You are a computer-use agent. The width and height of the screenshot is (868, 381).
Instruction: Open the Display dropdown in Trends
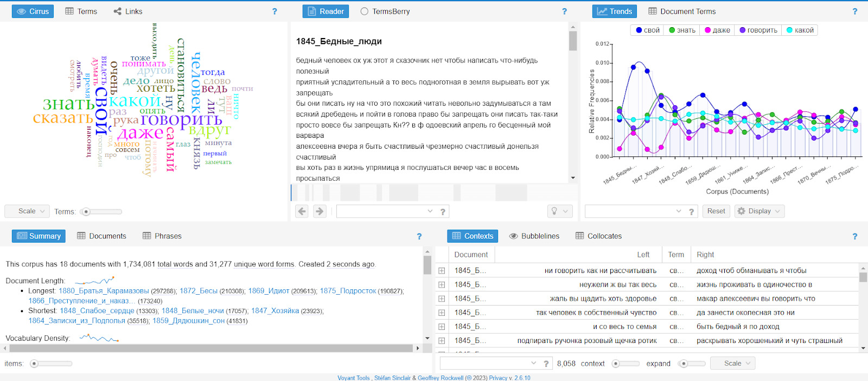[759, 211]
